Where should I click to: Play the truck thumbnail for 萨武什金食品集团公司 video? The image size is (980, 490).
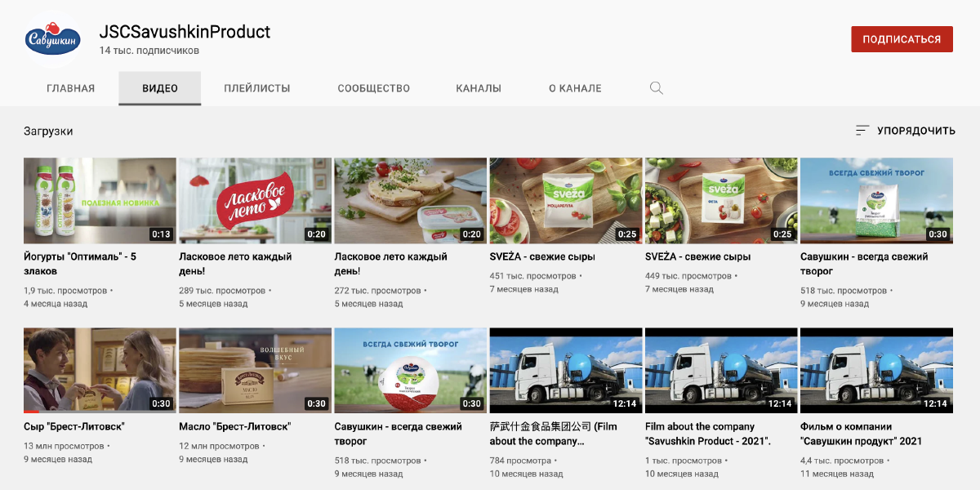(566, 371)
